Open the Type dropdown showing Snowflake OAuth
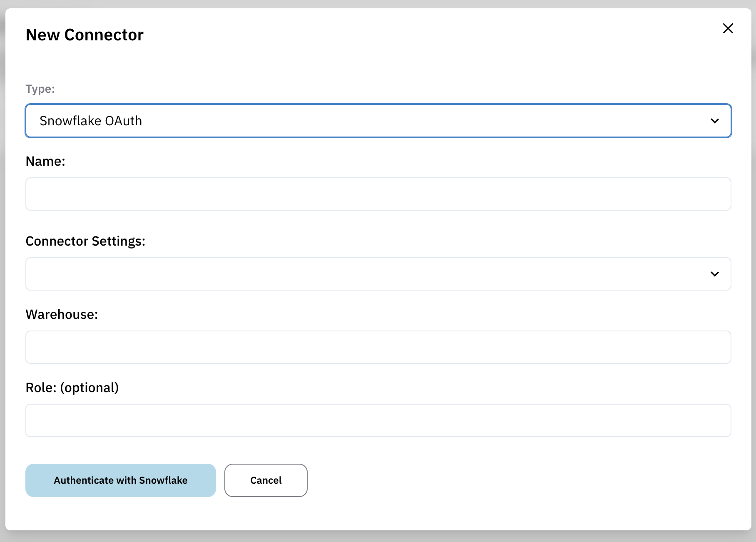Screen dimensions: 756x542 378,121
